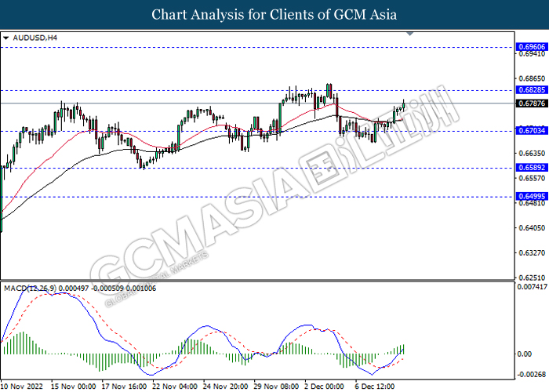Click the 0.007417 MACD scale value
This screenshot has height=392, width=549.
(533, 287)
